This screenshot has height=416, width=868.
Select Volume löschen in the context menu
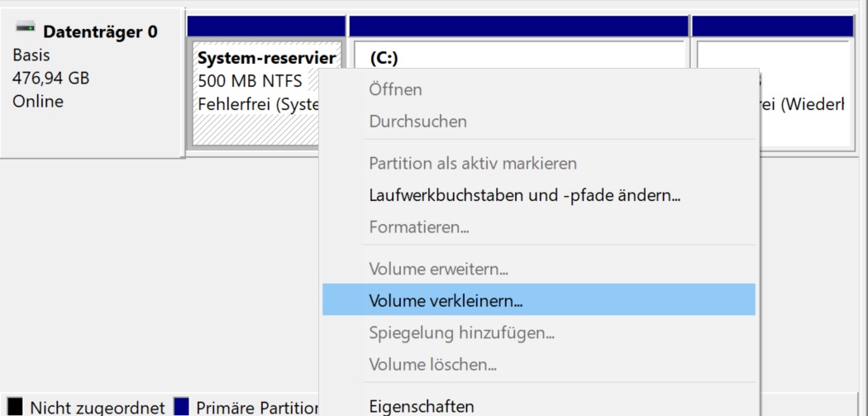click(432, 365)
